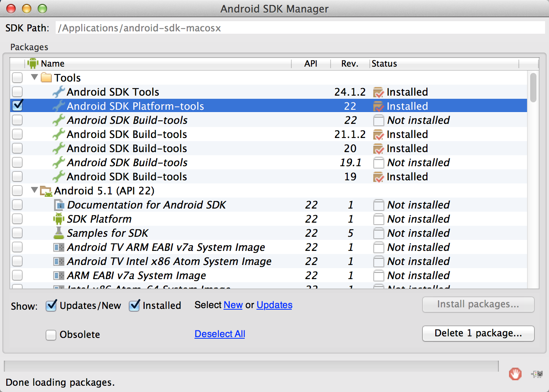Click the Tools folder icon
This screenshot has height=392, width=549.
(46, 78)
